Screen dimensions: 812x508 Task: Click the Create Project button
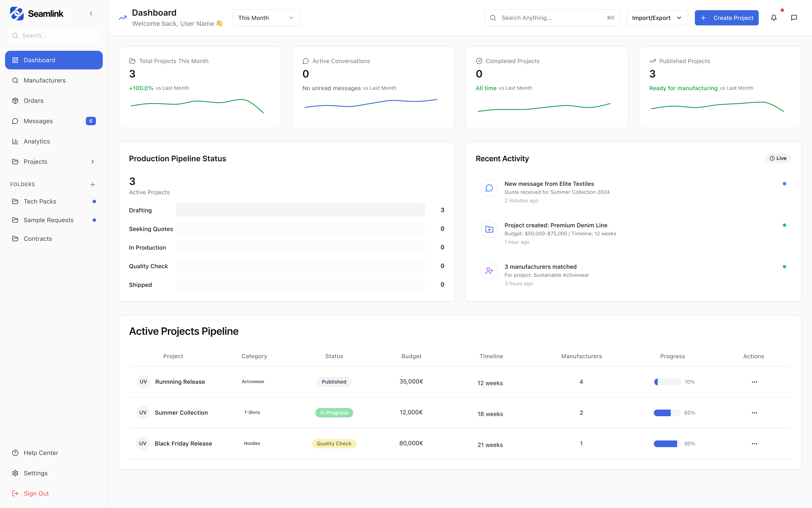click(726, 18)
